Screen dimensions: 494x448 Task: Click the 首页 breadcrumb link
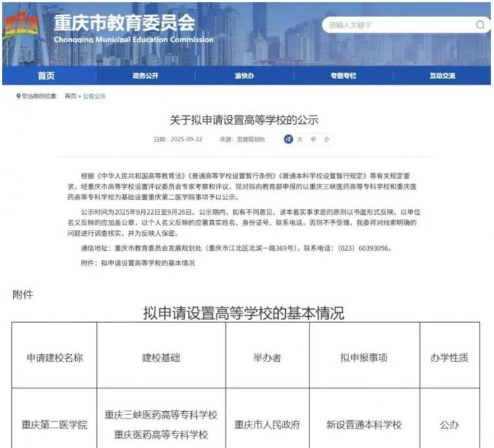point(70,96)
